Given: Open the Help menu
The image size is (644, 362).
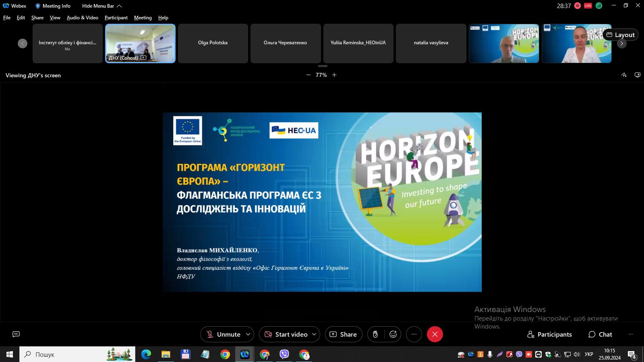Looking at the screenshot, I should click(163, 18).
